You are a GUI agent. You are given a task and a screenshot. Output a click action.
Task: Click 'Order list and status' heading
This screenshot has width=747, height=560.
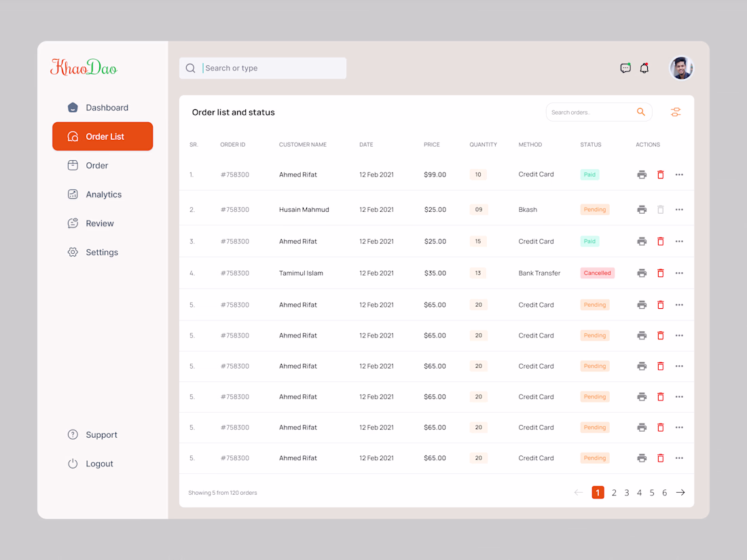coord(234,113)
